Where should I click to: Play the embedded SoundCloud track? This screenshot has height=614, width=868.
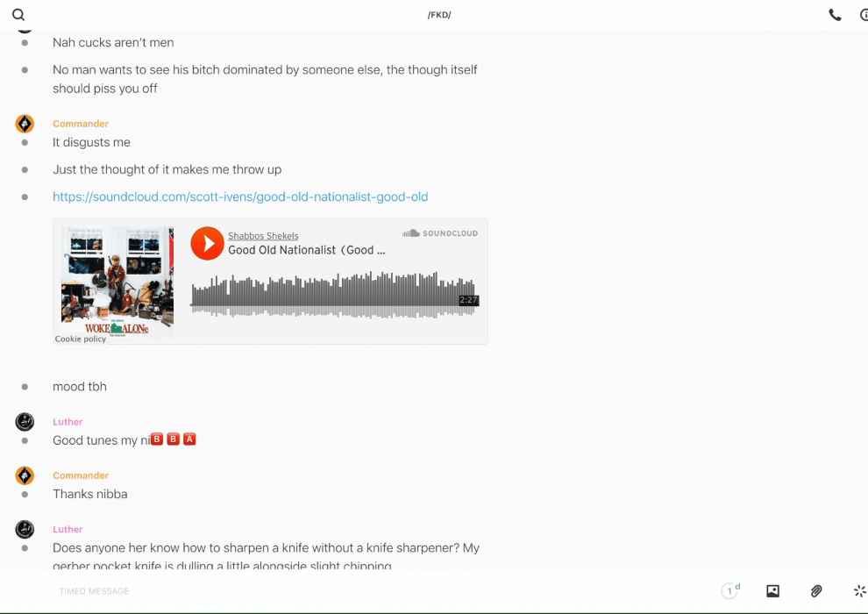[x=208, y=243]
